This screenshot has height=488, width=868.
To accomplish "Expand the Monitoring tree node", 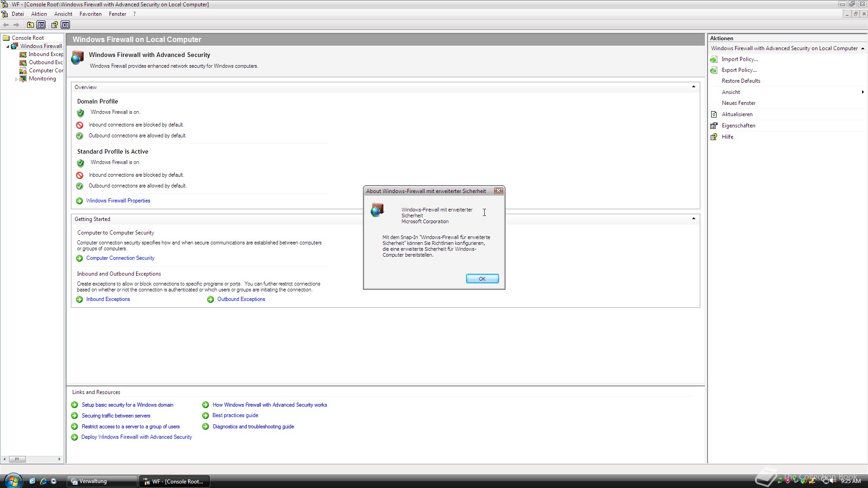I will coord(16,79).
